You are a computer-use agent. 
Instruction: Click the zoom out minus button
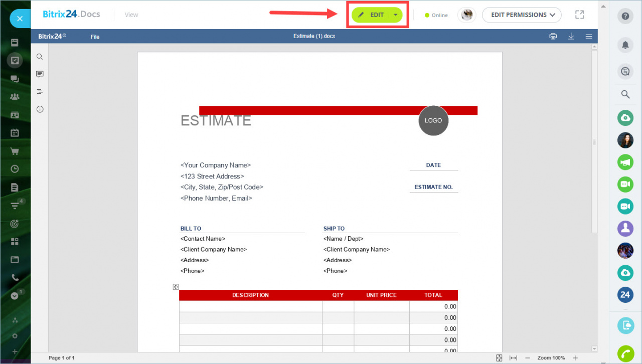click(x=528, y=358)
